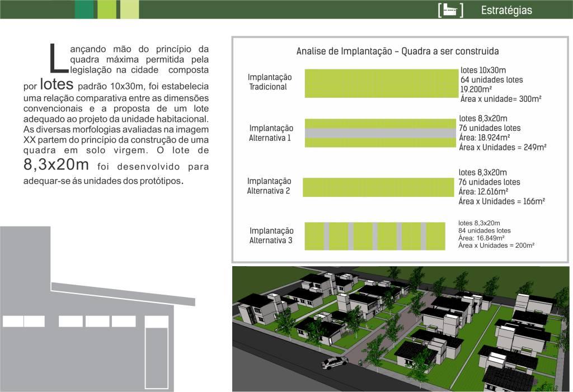
Task: Select the Alternativa 2 green lot bar
Action: tap(378, 187)
